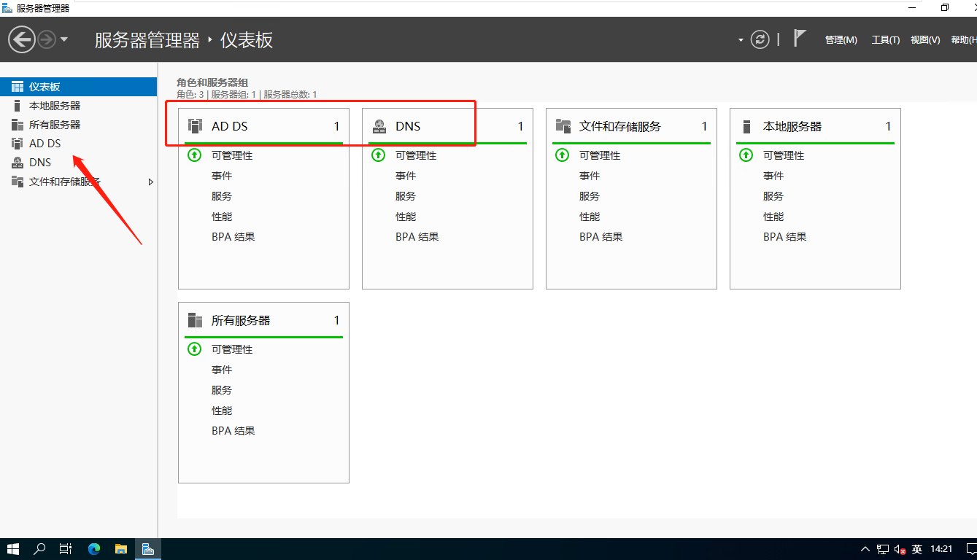The height and width of the screenshot is (560, 977).
Task: Click green status icon in 所有服务器 tile
Action: coord(195,349)
